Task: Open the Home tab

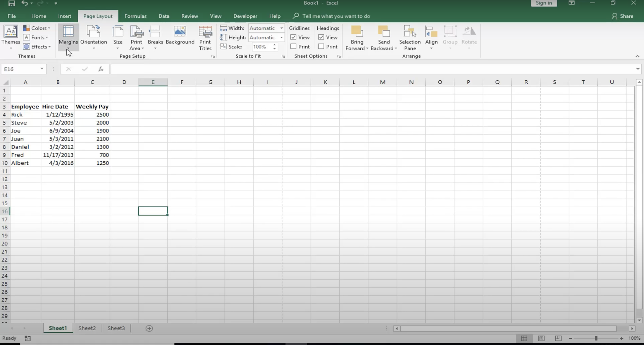Action: coord(39,16)
